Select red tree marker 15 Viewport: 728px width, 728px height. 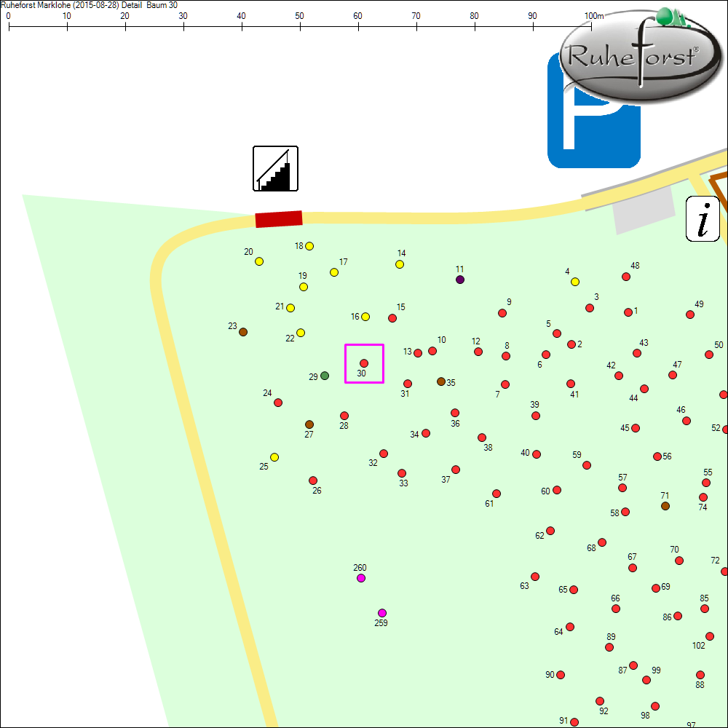(x=392, y=318)
